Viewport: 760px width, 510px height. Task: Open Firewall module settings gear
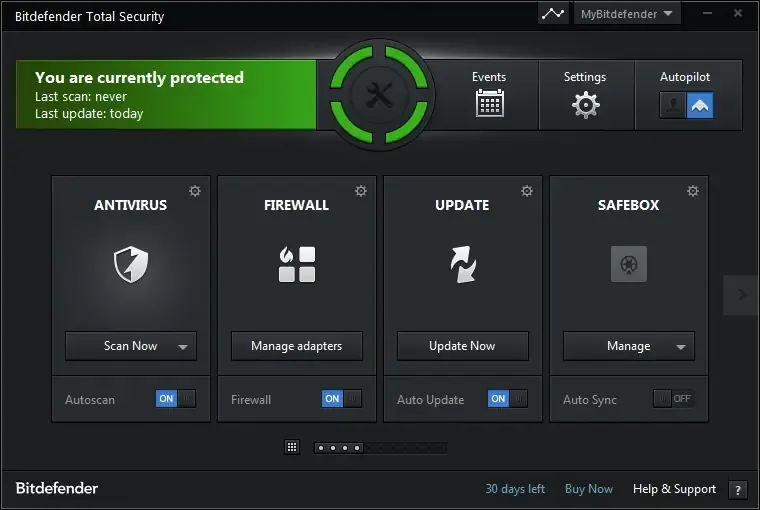pos(361,191)
